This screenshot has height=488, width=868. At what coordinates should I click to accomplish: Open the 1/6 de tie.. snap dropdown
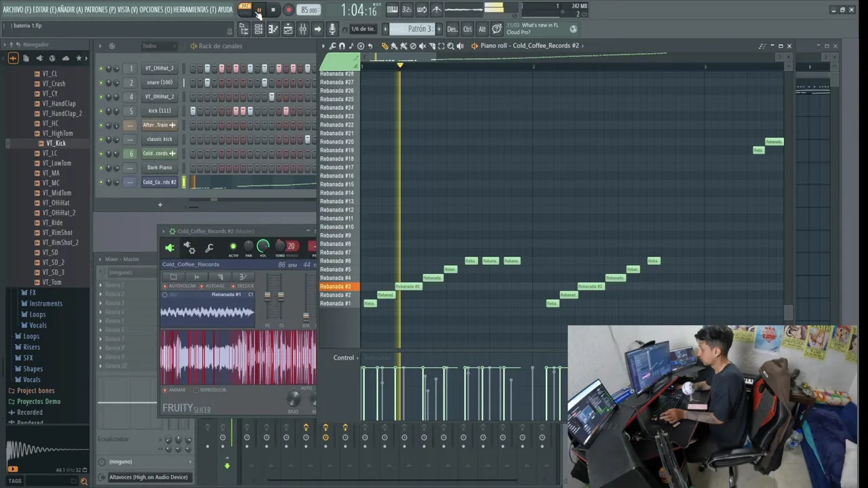click(362, 29)
